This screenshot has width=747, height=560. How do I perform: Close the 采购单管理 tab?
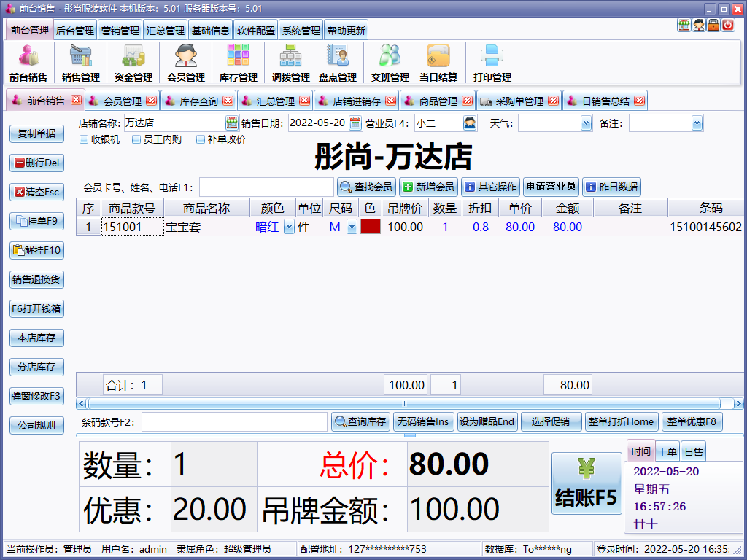click(553, 101)
